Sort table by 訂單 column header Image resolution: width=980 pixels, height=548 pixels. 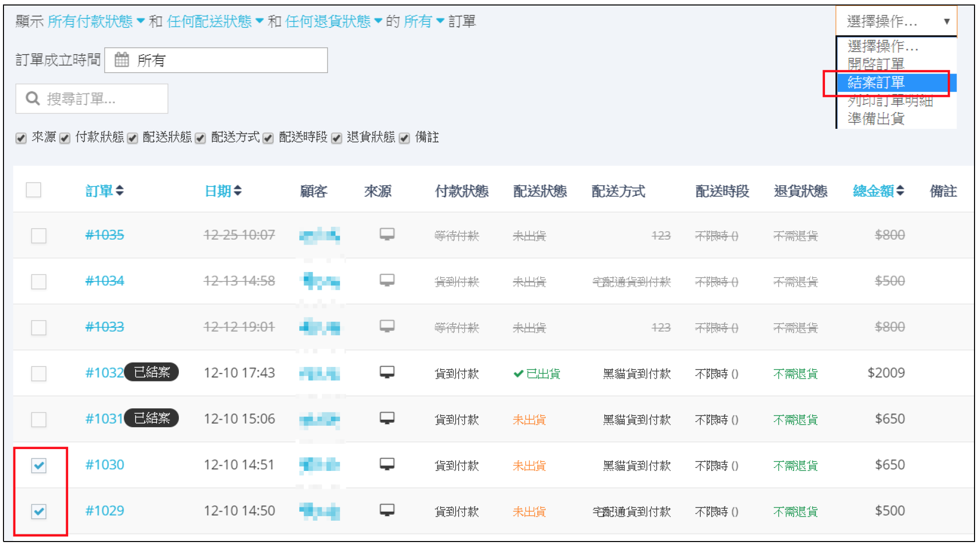point(99,191)
